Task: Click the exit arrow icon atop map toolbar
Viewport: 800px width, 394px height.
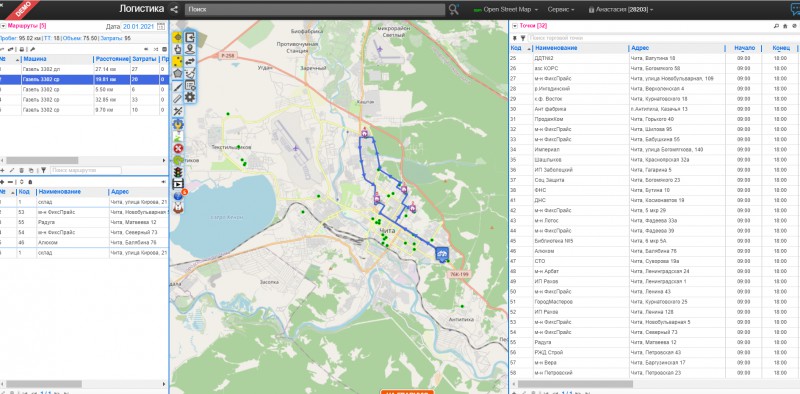Action: click(x=190, y=37)
